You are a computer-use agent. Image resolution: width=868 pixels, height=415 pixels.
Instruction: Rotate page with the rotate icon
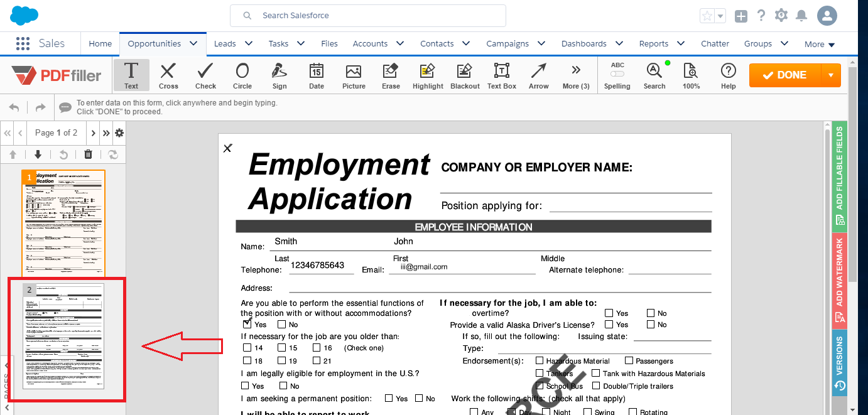point(63,154)
